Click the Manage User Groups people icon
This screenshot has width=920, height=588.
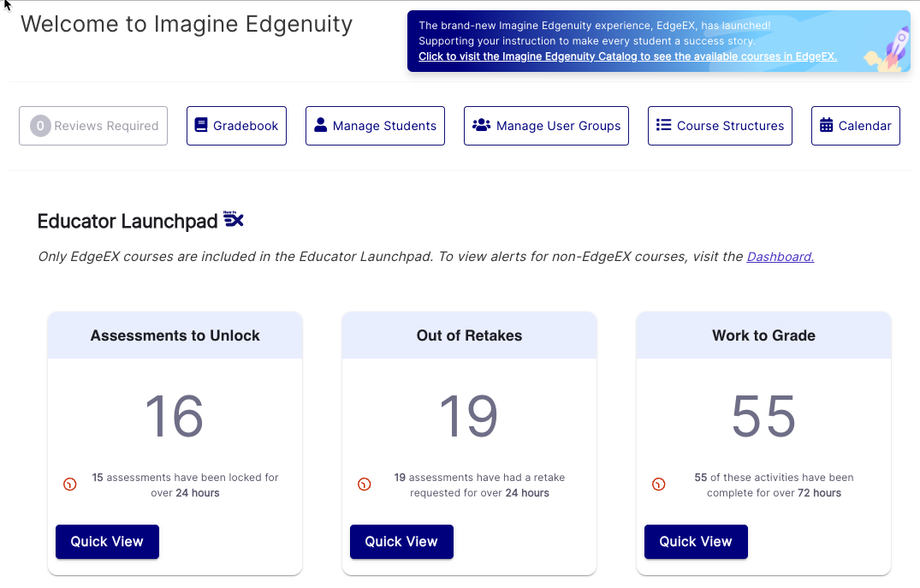pos(482,125)
